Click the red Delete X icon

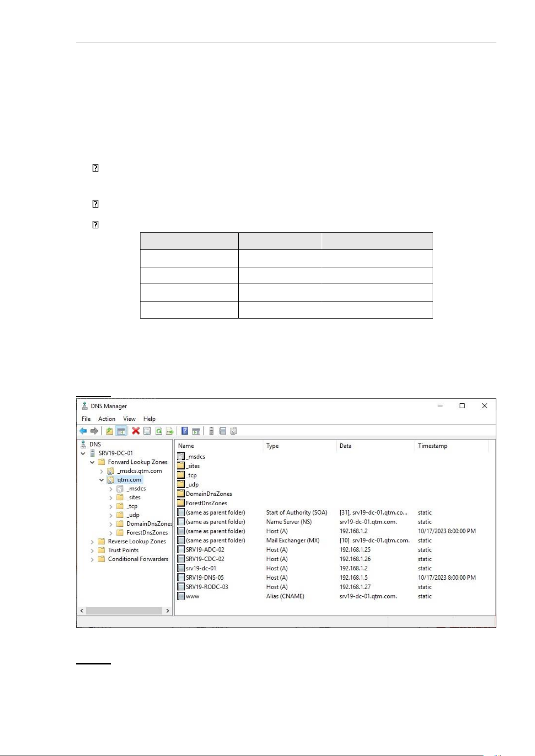point(136,431)
